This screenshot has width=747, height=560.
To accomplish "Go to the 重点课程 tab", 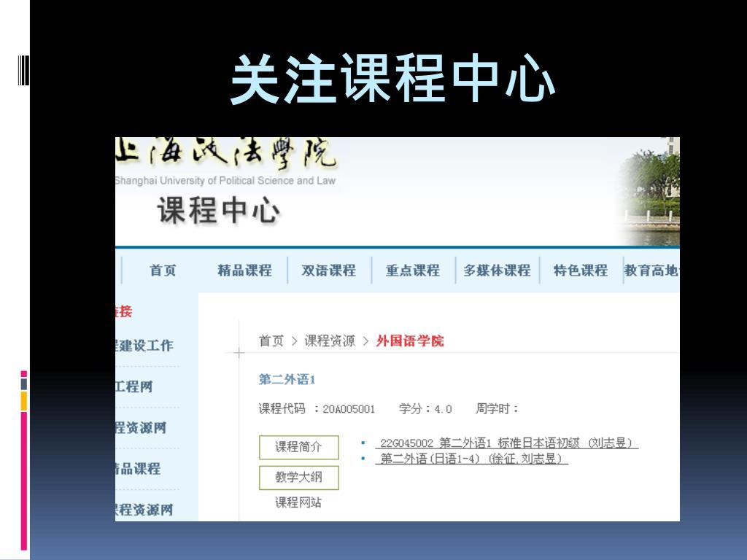I will 413,271.
